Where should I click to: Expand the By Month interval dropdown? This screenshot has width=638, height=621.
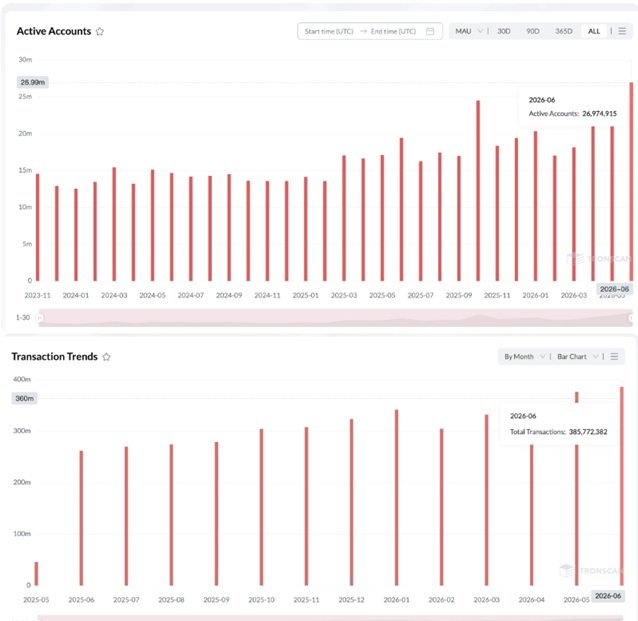[524, 356]
